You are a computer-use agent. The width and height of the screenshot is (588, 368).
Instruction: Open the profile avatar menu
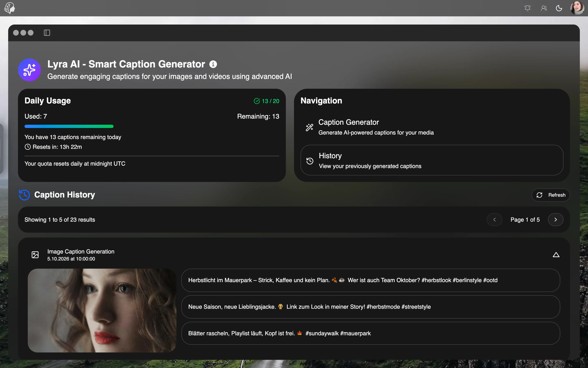coord(577,8)
